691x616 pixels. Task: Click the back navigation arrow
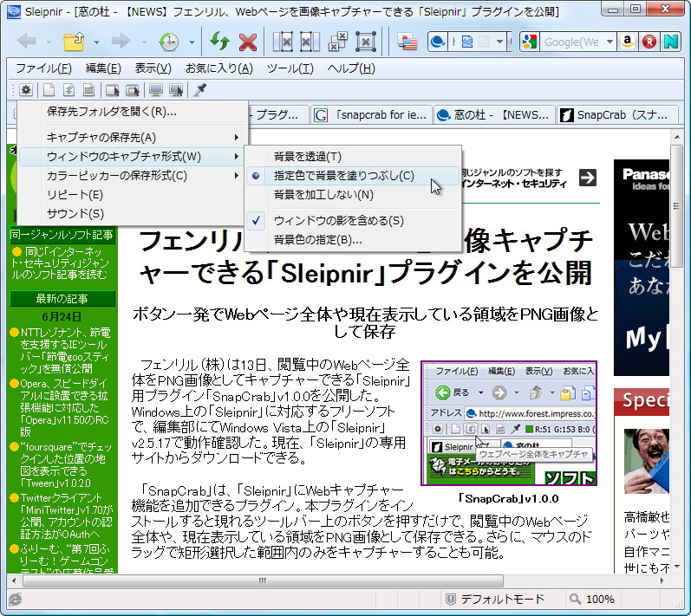tap(26, 42)
